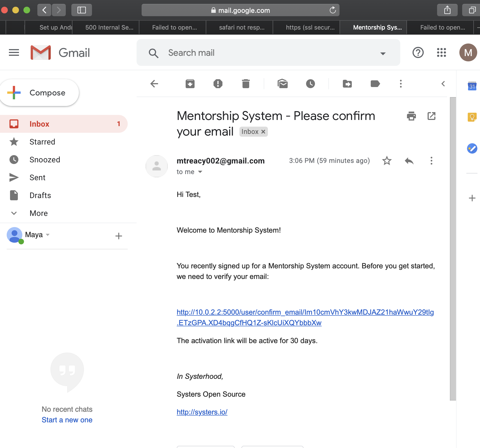
Task: Switch to the 'safari not resp...' tab
Action: [x=240, y=27]
